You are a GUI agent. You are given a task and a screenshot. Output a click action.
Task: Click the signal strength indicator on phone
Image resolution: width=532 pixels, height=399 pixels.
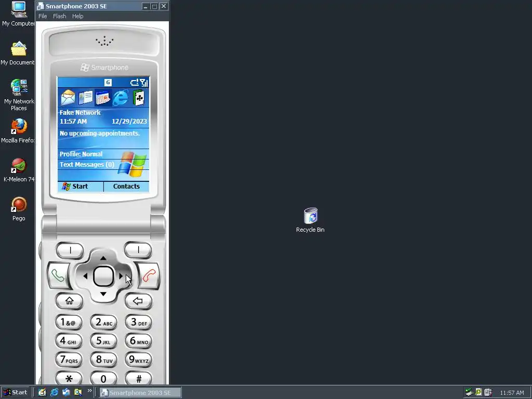(x=144, y=83)
